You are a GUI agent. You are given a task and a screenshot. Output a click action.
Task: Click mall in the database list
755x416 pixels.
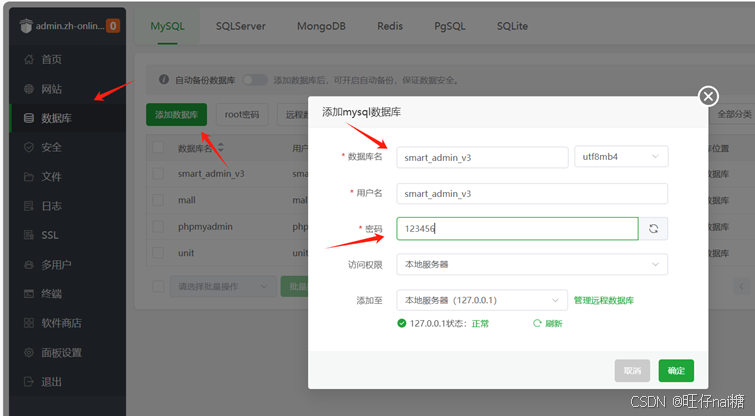pos(186,200)
